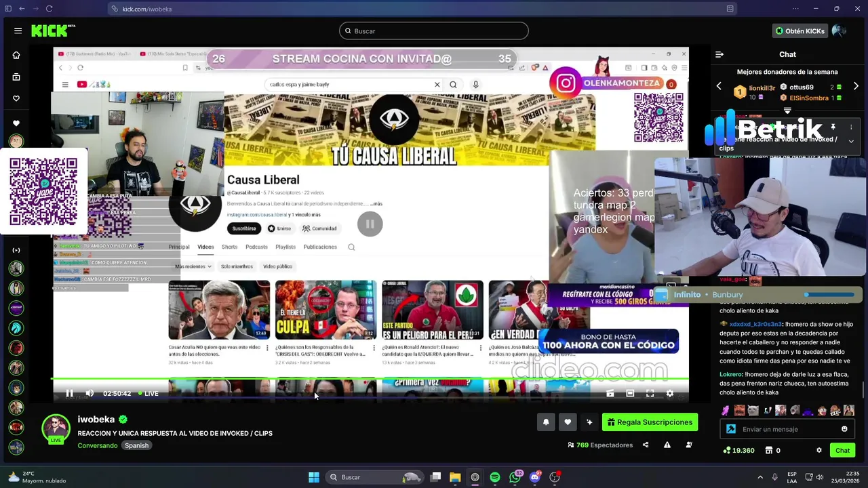Click the iwobeka channel name
The image size is (868, 488).
(x=96, y=420)
